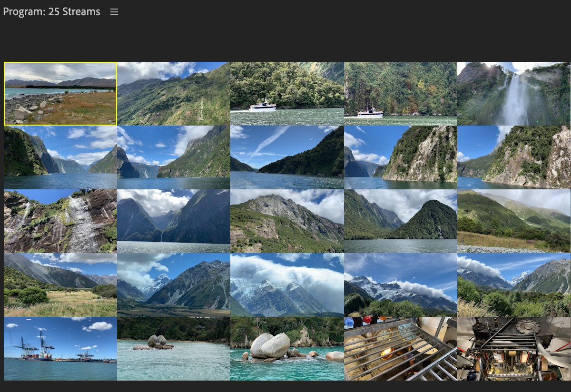The width and height of the screenshot is (571, 392).
Task: Choose fourth-row fourth stream of snowy ridge
Action: click(x=401, y=285)
